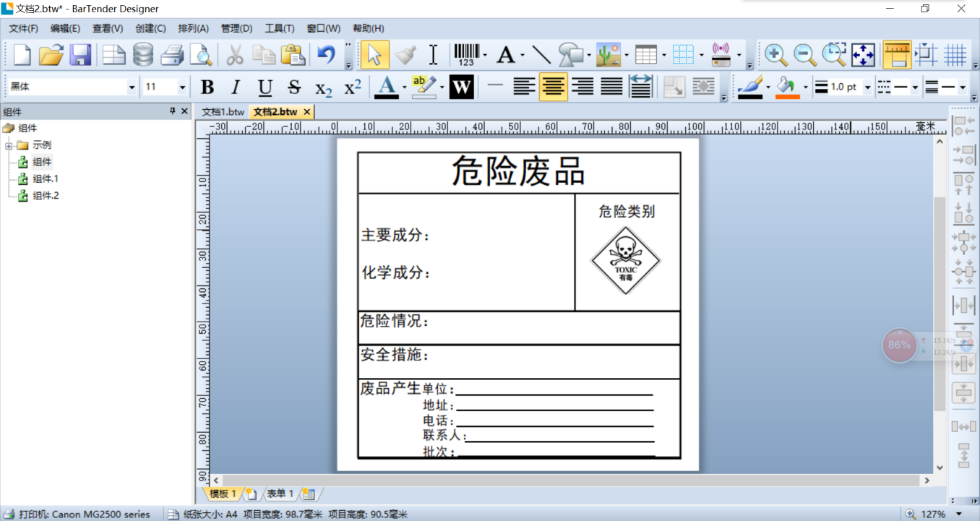980x521 pixels.
Task: Click line color brush swatch
Action: coord(750,87)
